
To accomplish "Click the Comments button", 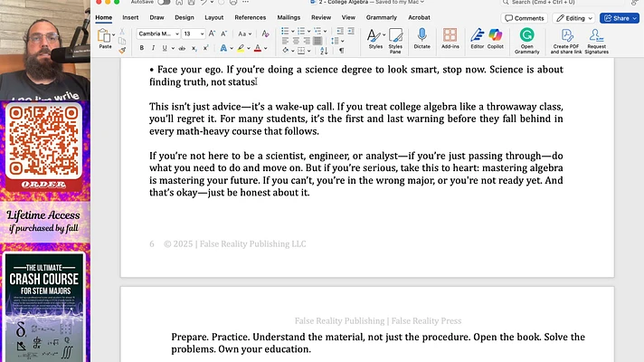I will click(x=525, y=17).
